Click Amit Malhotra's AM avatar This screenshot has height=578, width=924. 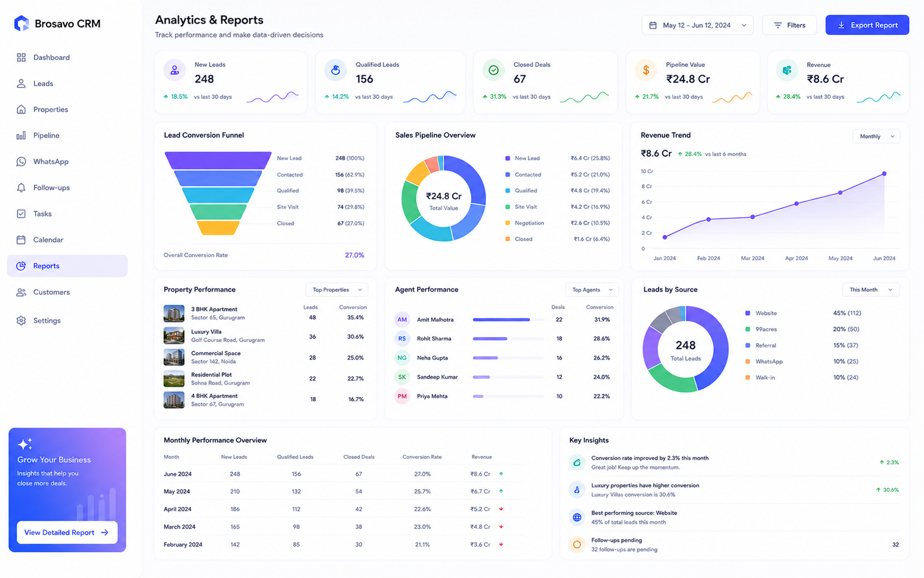[x=402, y=319]
